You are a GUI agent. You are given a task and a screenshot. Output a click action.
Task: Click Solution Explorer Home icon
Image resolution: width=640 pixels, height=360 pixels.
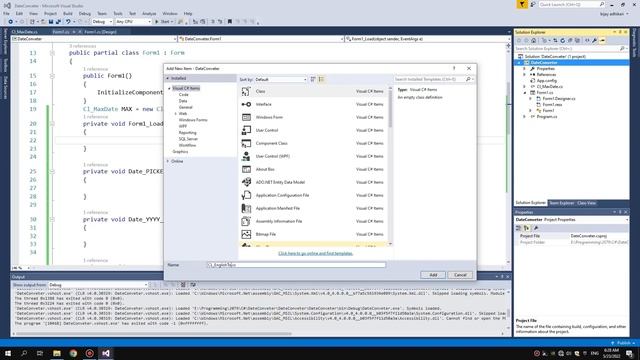(x=533, y=40)
